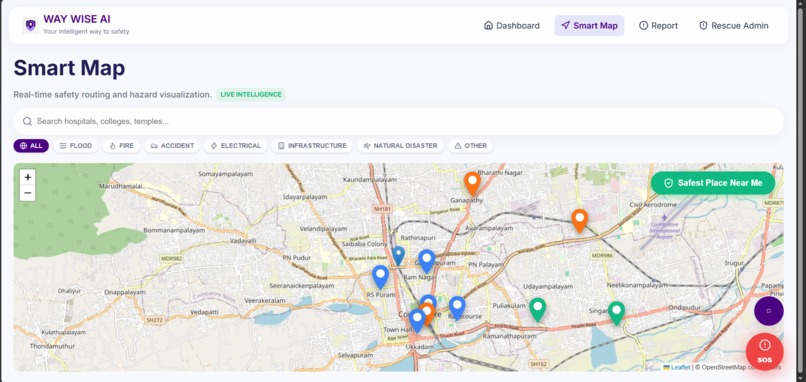Click the magnifier search icon
The height and width of the screenshot is (382, 806).
(x=27, y=121)
